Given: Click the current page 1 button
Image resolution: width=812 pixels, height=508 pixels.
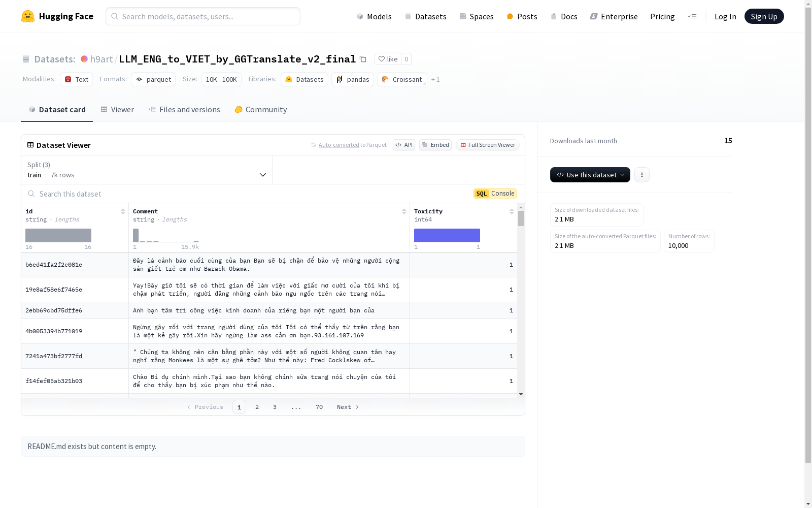Looking at the screenshot, I should [239, 407].
